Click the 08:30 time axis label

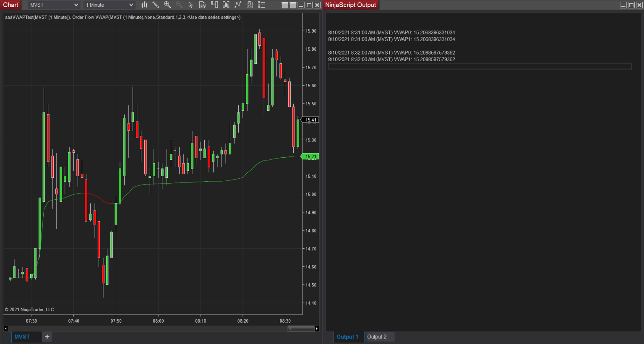[285, 321]
